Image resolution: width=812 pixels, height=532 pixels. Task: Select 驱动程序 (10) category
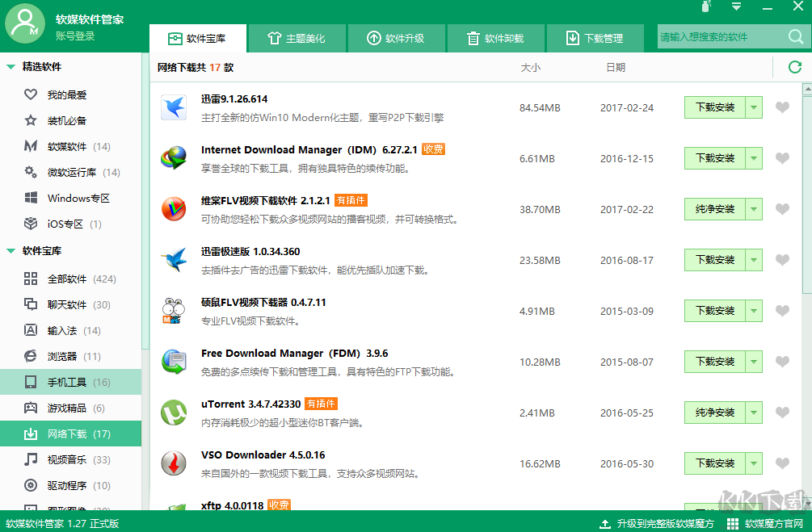[70, 485]
